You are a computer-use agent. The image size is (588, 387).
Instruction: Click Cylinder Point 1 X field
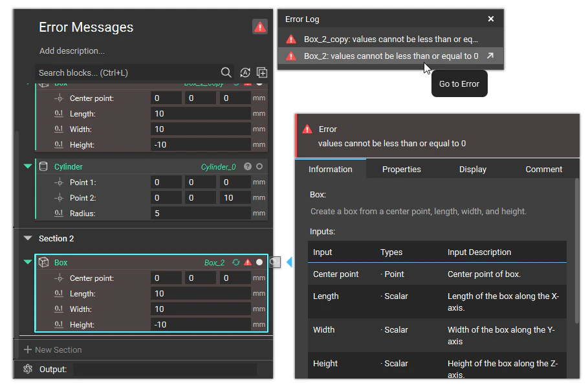coord(166,182)
